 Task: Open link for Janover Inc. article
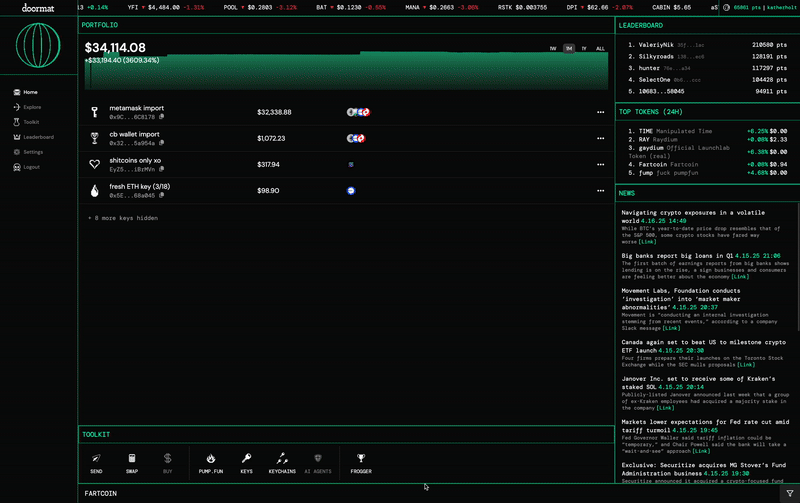(x=665, y=408)
